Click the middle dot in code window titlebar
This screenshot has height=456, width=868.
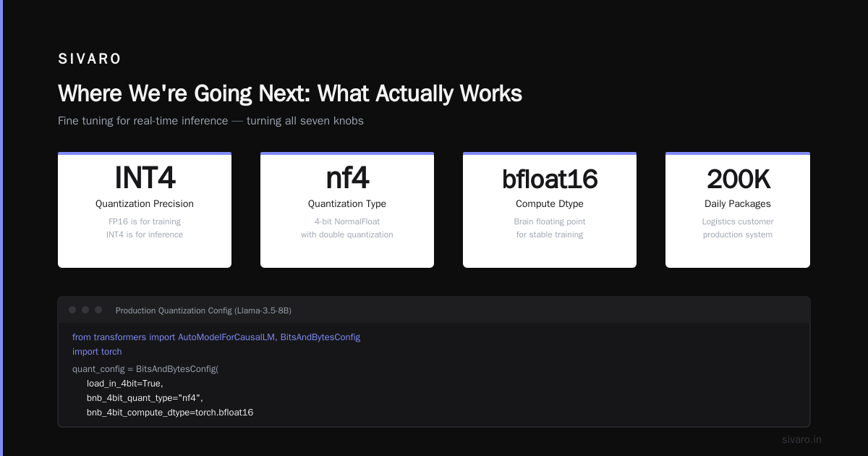coord(85,310)
